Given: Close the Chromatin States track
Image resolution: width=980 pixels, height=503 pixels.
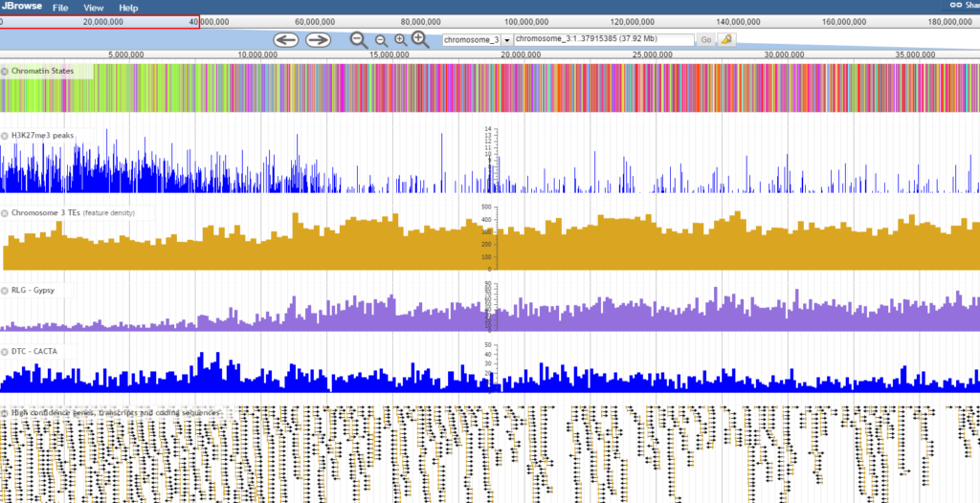Looking at the screenshot, I should click(5, 71).
